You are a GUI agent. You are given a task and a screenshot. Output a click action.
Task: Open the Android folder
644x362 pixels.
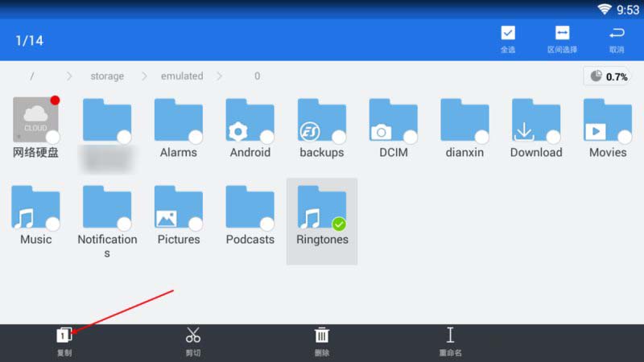tap(250, 120)
